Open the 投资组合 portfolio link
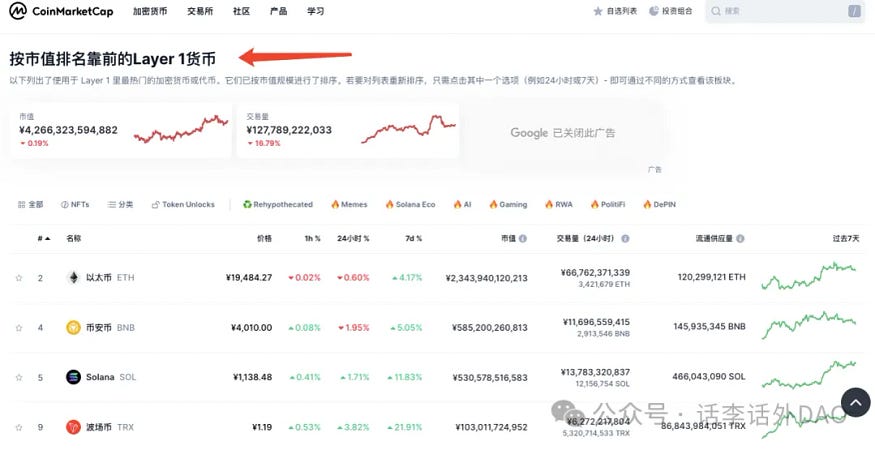 point(670,12)
